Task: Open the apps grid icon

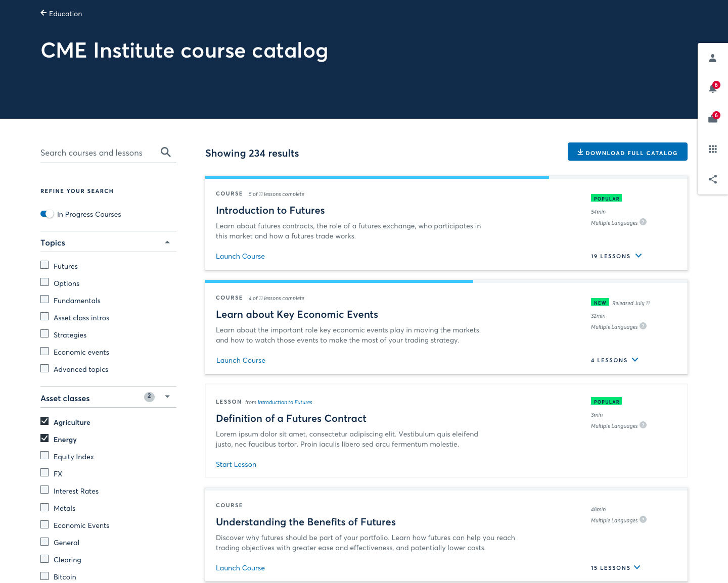Action: pos(713,149)
